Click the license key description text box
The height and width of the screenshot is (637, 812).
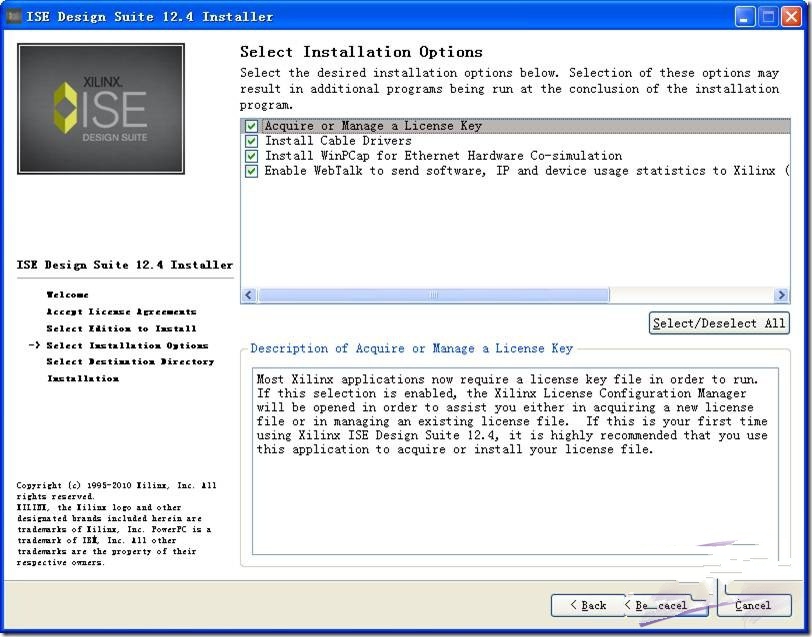(515, 461)
